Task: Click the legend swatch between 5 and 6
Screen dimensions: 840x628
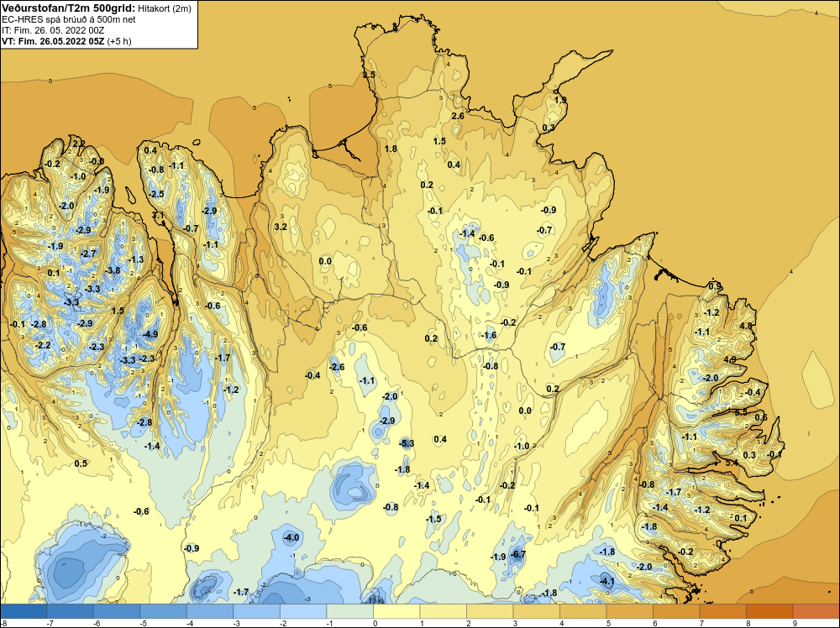Action: [x=629, y=611]
